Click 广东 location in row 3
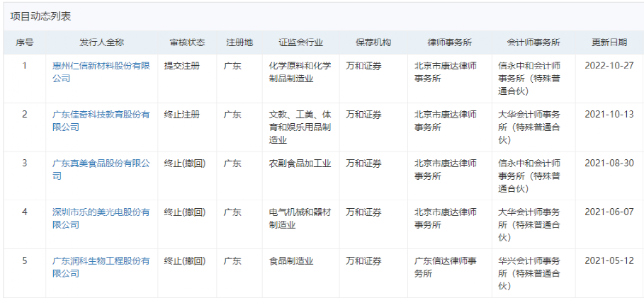 232,164
